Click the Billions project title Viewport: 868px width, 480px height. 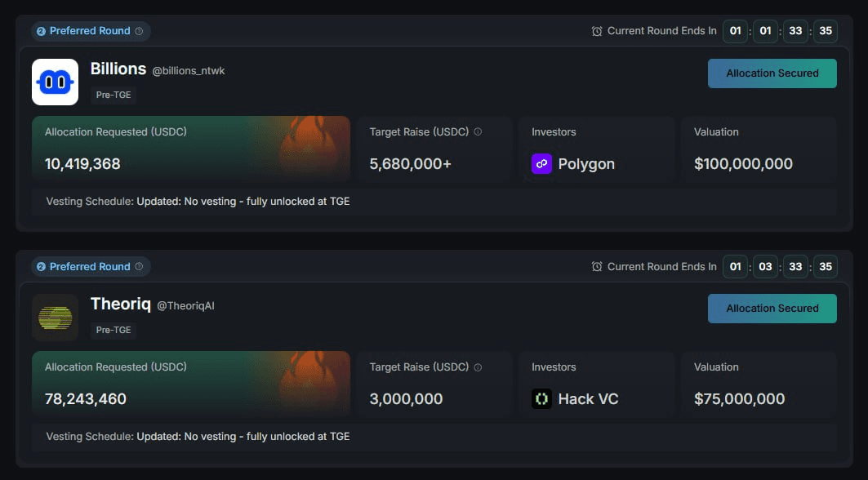[118, 69]
